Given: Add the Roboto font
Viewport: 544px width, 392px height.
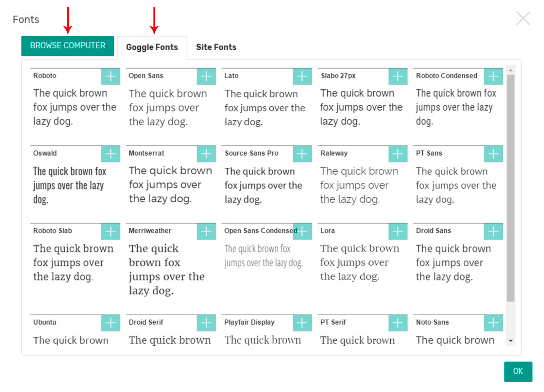Looking at the screenshot, I should tap(111, 76).
